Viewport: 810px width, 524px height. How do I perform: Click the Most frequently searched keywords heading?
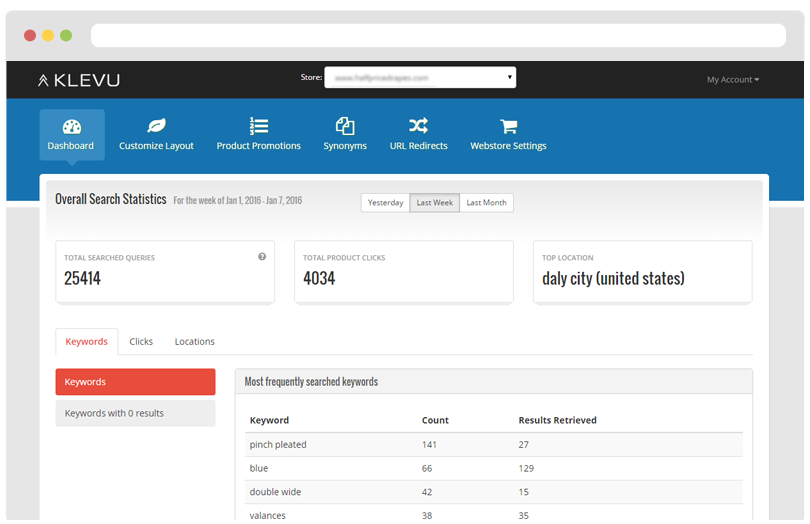pos(311,382)
